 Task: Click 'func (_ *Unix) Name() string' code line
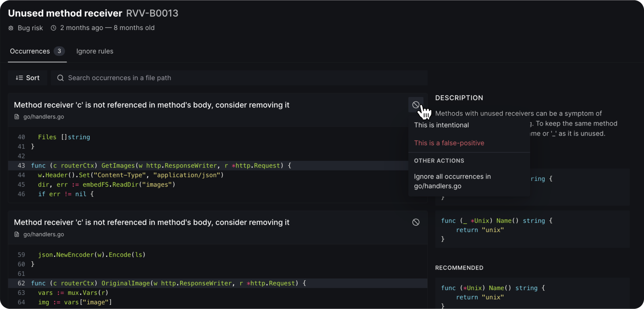(497, 221)
